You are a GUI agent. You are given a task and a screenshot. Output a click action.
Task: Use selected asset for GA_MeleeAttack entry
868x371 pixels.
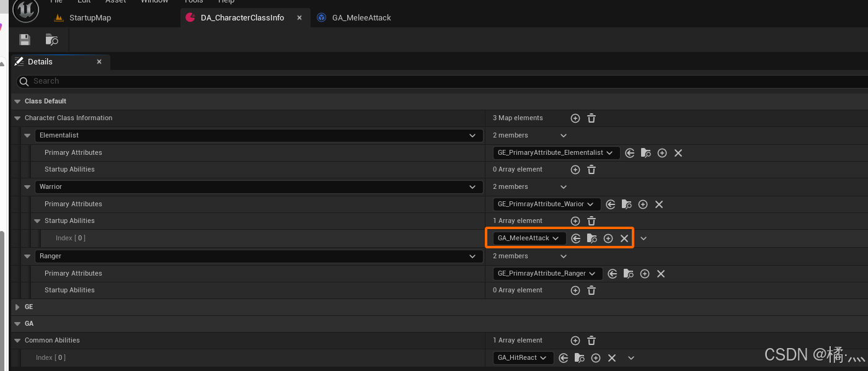[x=576, y=238]
